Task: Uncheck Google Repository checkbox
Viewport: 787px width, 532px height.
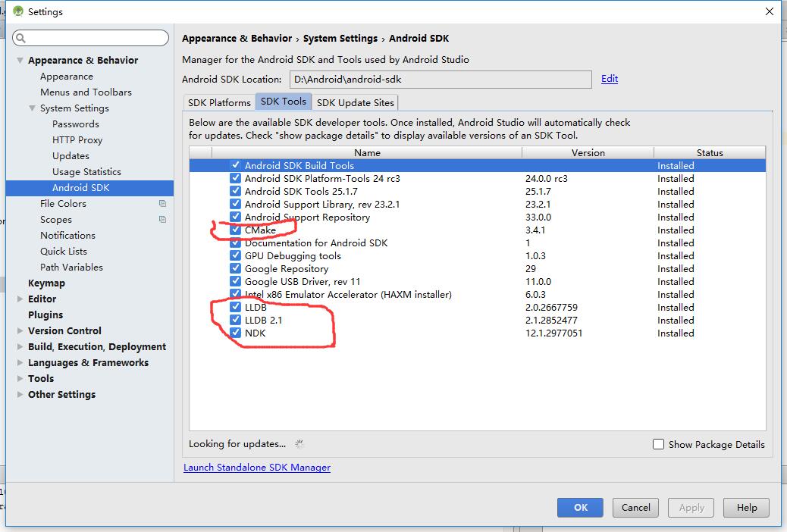Action: tap(235, 268)
